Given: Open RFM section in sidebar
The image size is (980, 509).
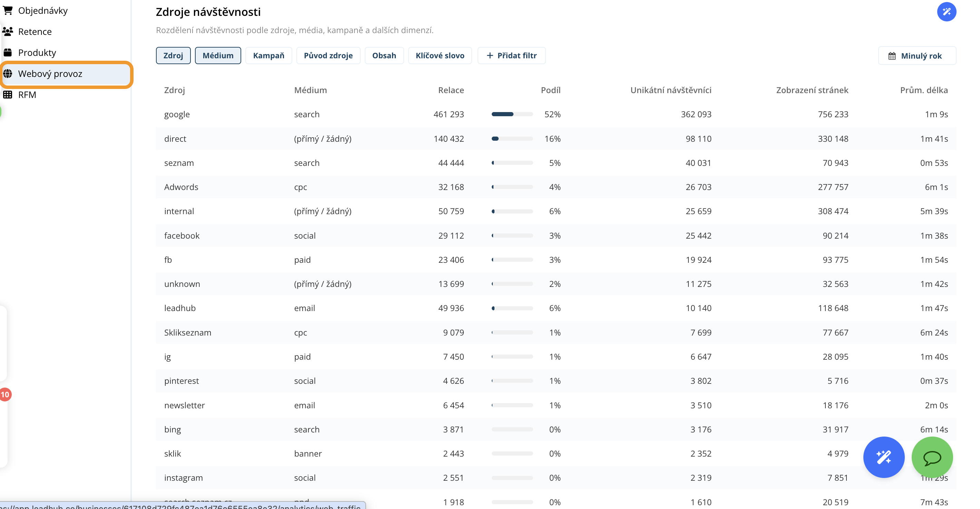Looking at the screenshot, I should (x=27, y=94).
